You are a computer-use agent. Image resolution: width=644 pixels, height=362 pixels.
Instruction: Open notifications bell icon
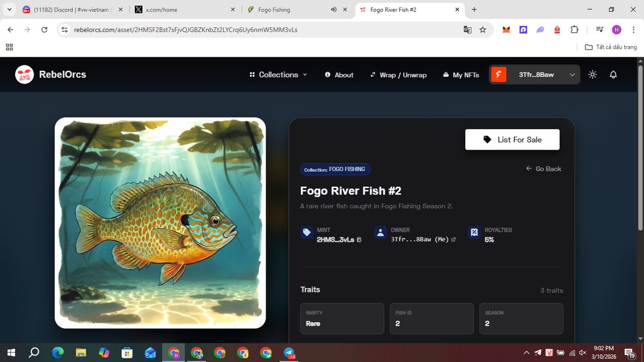pos(613,75)
